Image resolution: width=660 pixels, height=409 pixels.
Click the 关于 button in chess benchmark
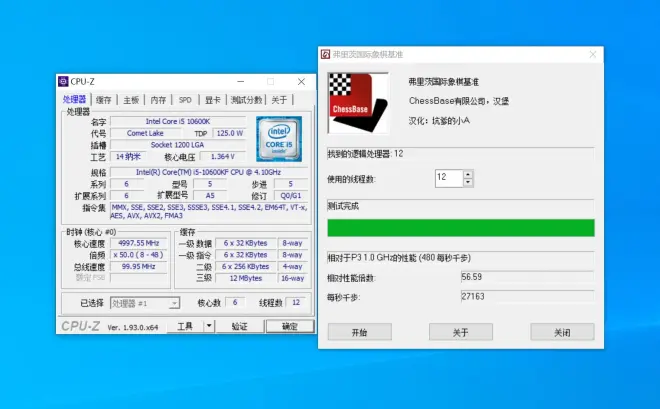pos(460,332)
